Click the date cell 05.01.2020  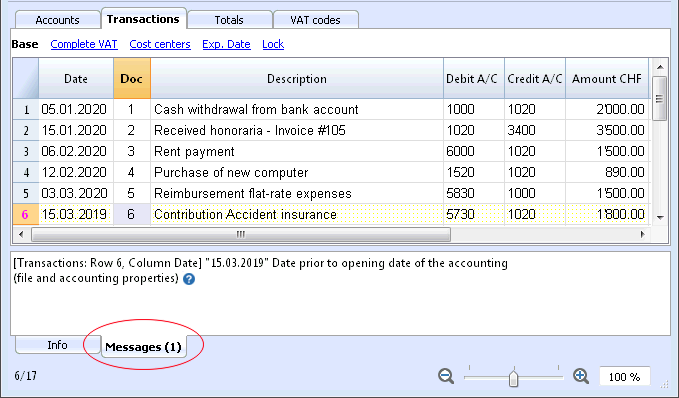coord(76,109)
